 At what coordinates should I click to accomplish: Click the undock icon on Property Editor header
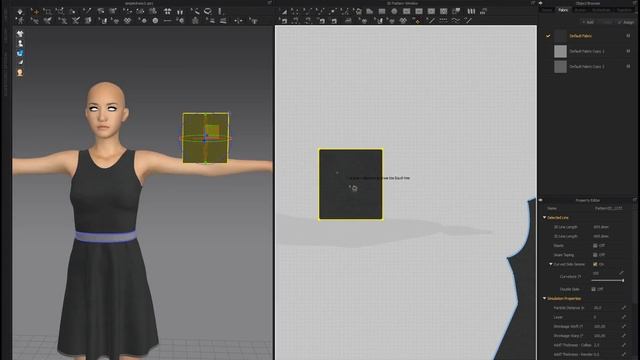[x=635, y=200]
